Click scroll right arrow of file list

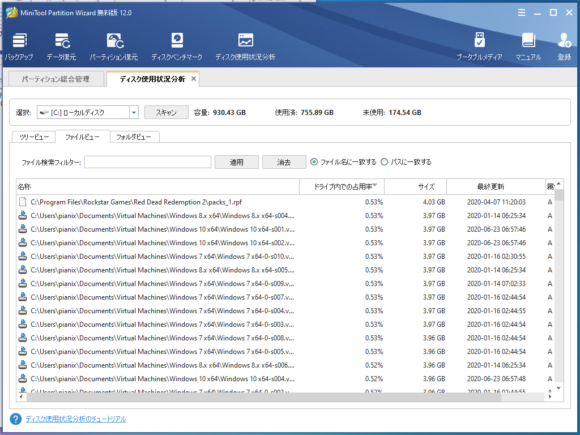[x=550, y=397]
